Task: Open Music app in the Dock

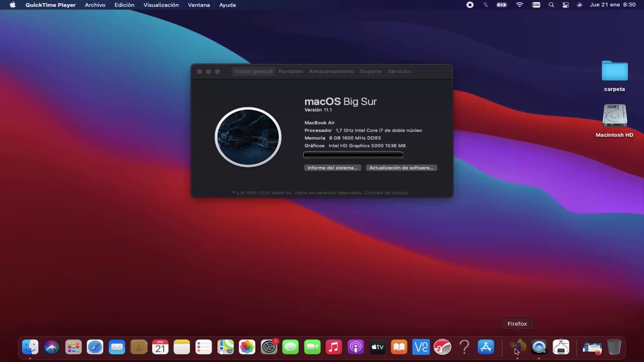Action: click(334, 347)
